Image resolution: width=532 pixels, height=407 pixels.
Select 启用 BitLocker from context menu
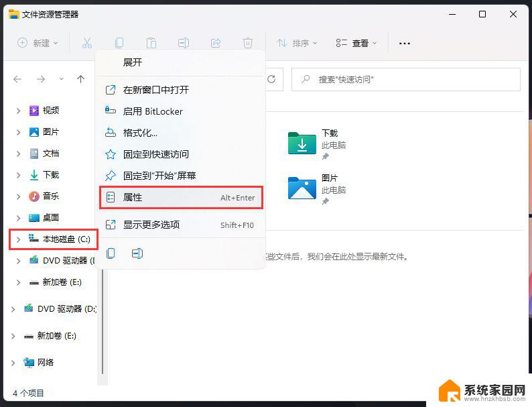(180, 111)
